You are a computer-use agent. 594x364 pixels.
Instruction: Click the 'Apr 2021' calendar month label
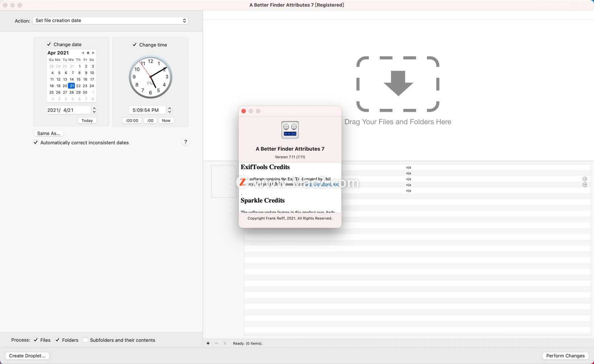point(58,53)
